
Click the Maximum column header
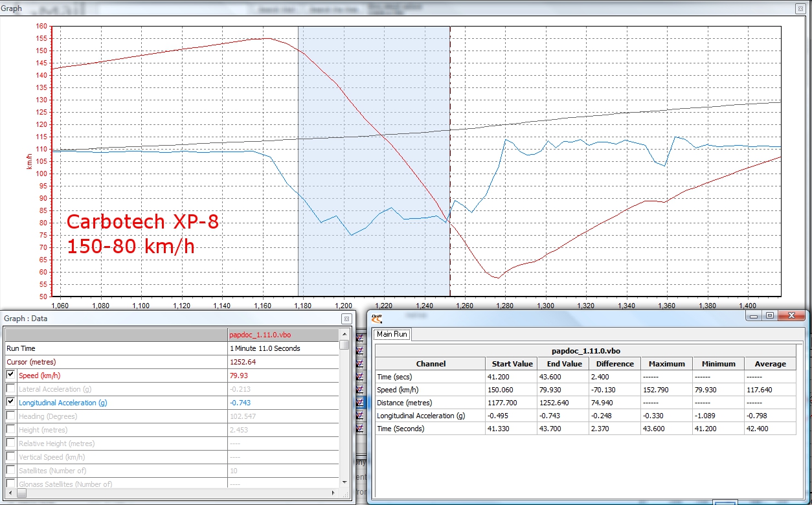click(666, 364)
